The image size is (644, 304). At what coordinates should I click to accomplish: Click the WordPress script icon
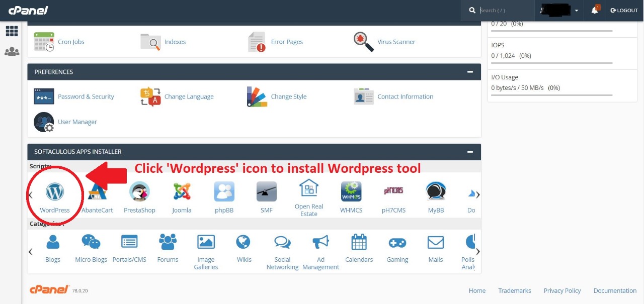coord(55,191)
